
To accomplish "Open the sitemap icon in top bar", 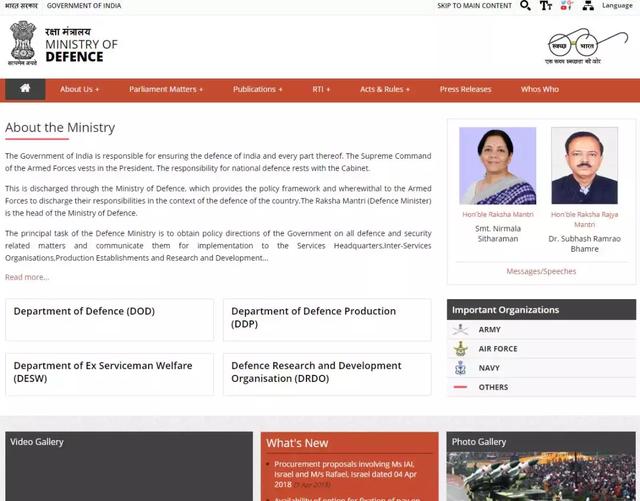I will coord(588,5).
